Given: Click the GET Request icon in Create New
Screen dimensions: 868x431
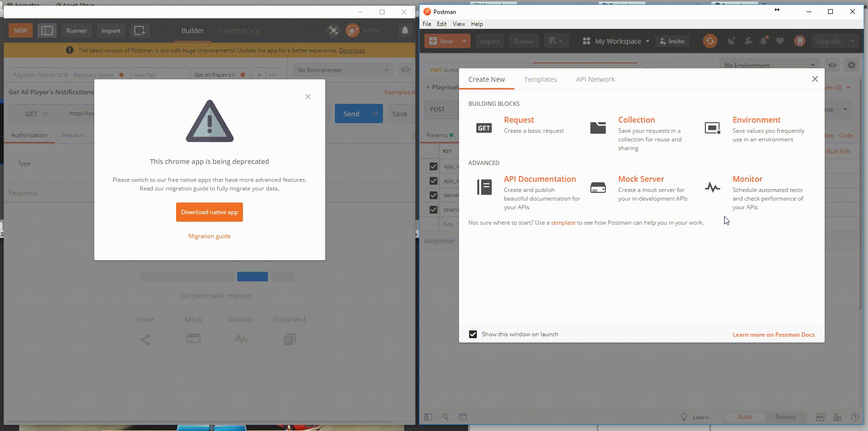Looking at the screenshot, I should (x=484, y=128).
